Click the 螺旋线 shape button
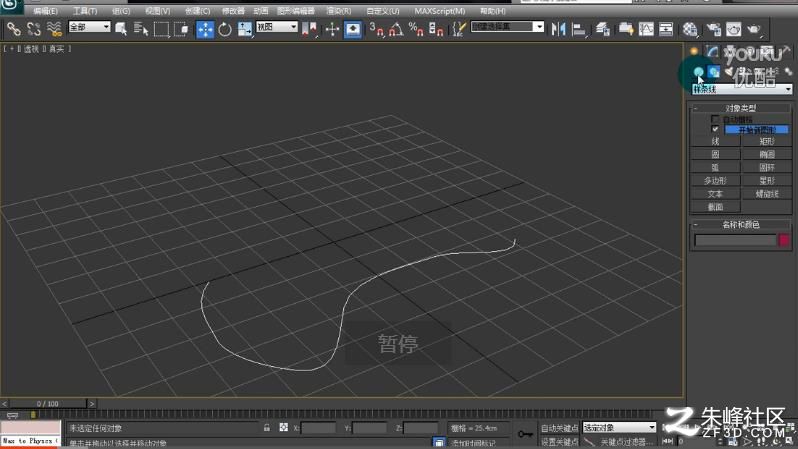Screen dimensions: 798x449 [x=766, y=194]
